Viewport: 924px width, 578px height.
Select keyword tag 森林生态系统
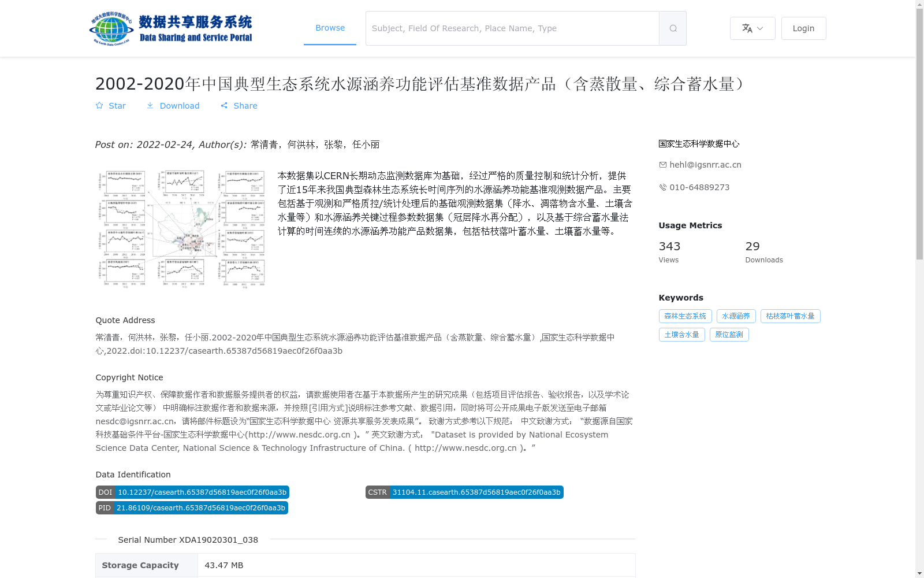tap(685, 316)
